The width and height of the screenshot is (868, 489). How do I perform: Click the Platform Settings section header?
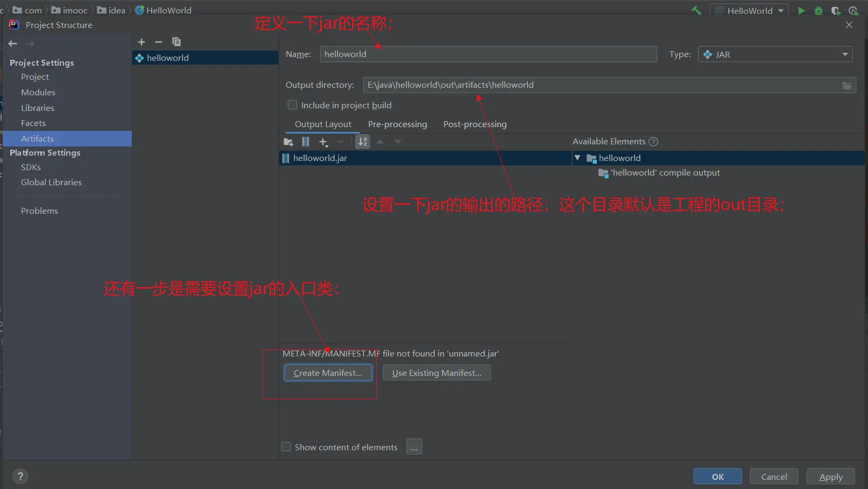45,153
